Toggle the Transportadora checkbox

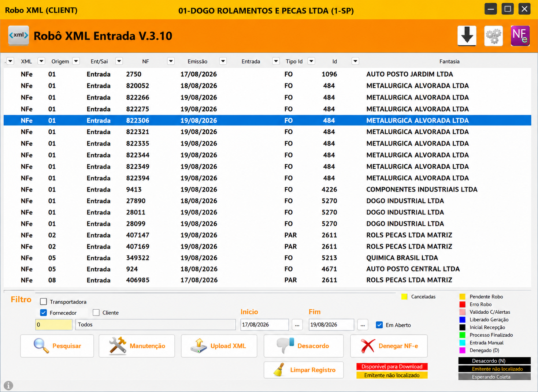click(x=44, y=302)
